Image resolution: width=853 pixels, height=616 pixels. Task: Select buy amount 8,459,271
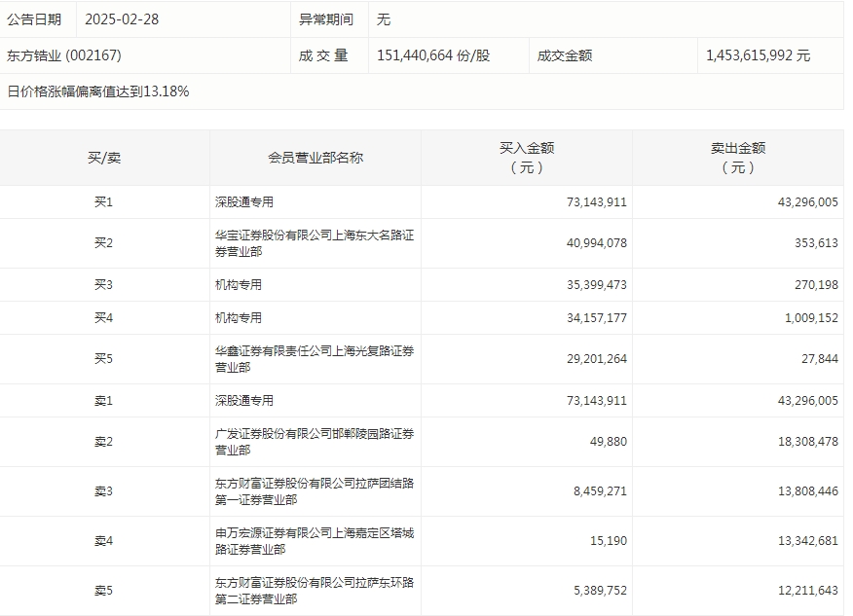click(x=600, y=491)
